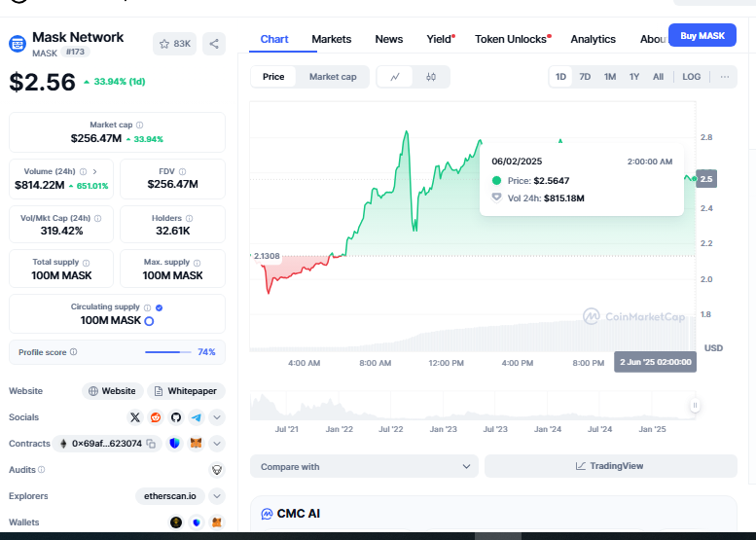Click the fox wallet icon in Wallets
The image size is (756, 540).
[x=217, y=522]
